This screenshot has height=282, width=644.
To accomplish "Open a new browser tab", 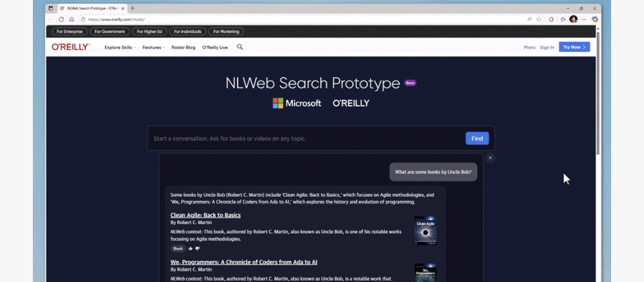I will 132,8.
